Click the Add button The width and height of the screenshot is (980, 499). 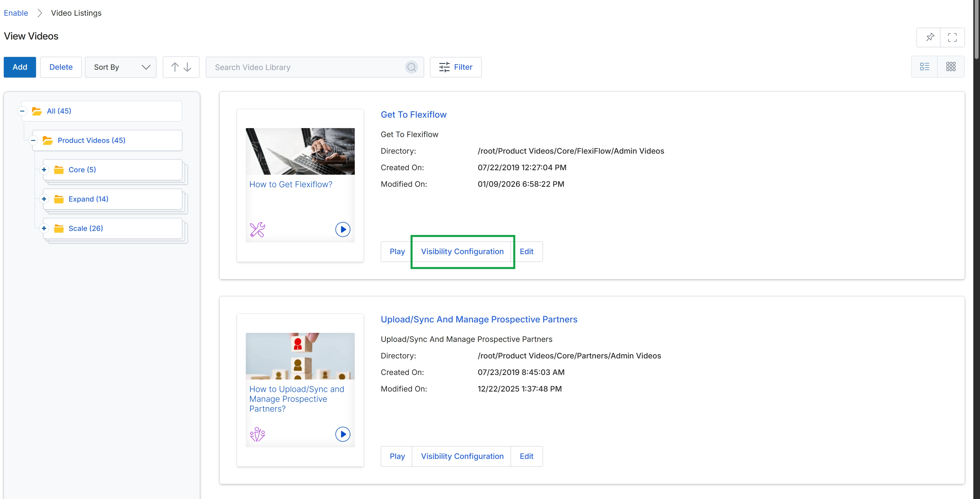point(20,67)
